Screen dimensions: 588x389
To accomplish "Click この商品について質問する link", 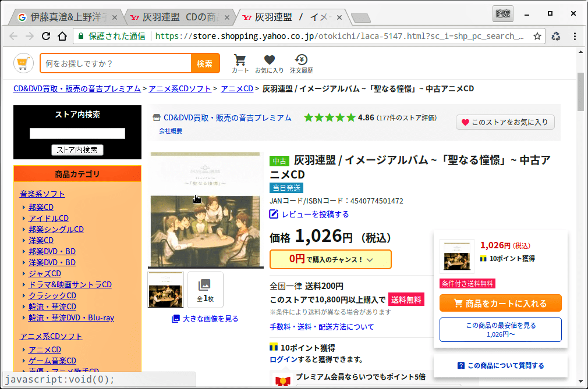I will pos(506,365).
